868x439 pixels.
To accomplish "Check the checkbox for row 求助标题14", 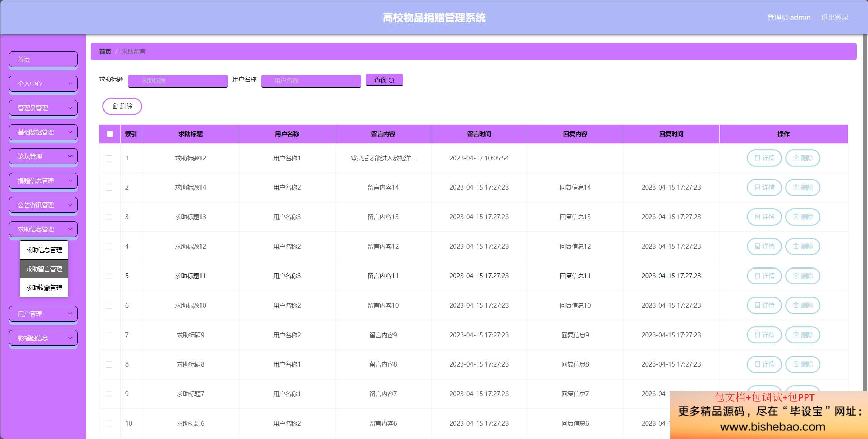I will [109, 188].
